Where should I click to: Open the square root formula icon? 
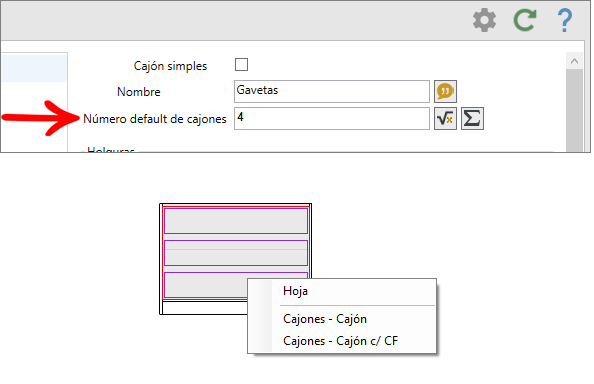point(445,119)
